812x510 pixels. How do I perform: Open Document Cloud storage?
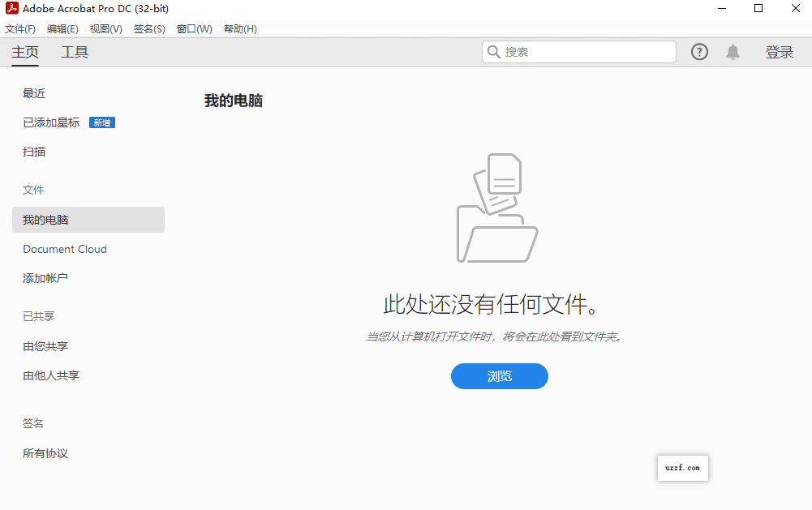click(x=64, y=249)
